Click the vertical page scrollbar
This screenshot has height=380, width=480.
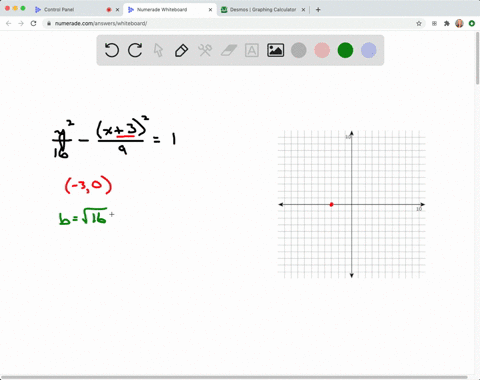click(477, 59)
